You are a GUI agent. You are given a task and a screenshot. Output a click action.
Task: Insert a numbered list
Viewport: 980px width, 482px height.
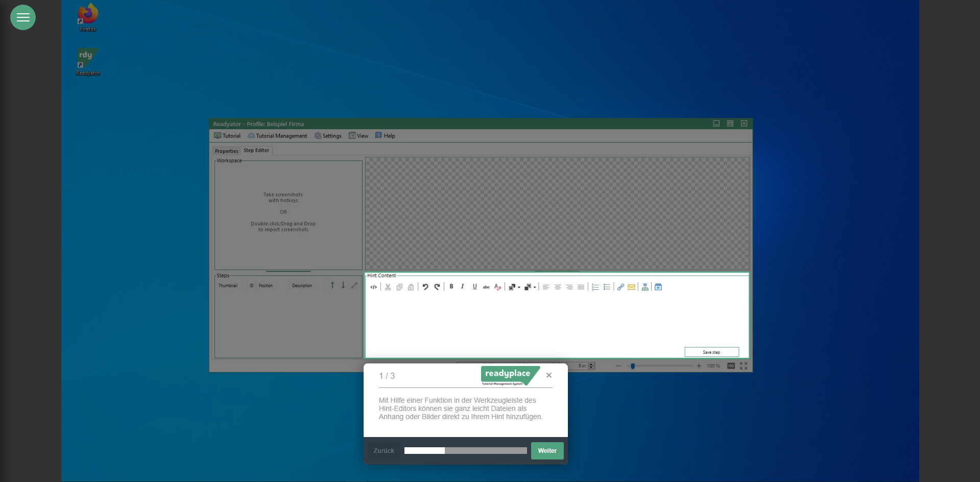(x=595, y=287)
